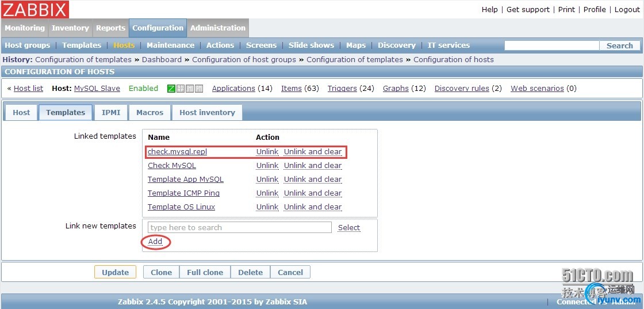Unlink Template App MySQL

[x=267, y=180]
